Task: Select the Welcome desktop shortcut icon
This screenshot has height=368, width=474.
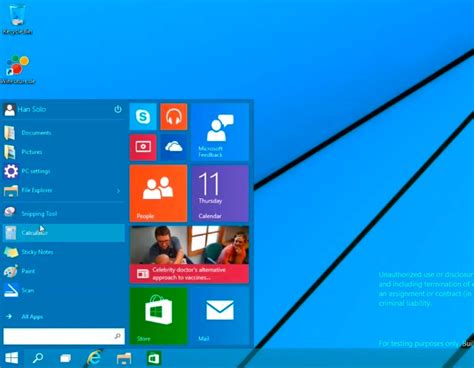Action: (18, 69)
